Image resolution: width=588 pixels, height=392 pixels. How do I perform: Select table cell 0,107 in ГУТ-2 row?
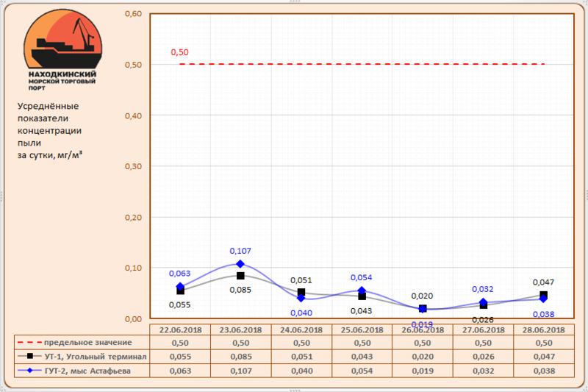240,371
